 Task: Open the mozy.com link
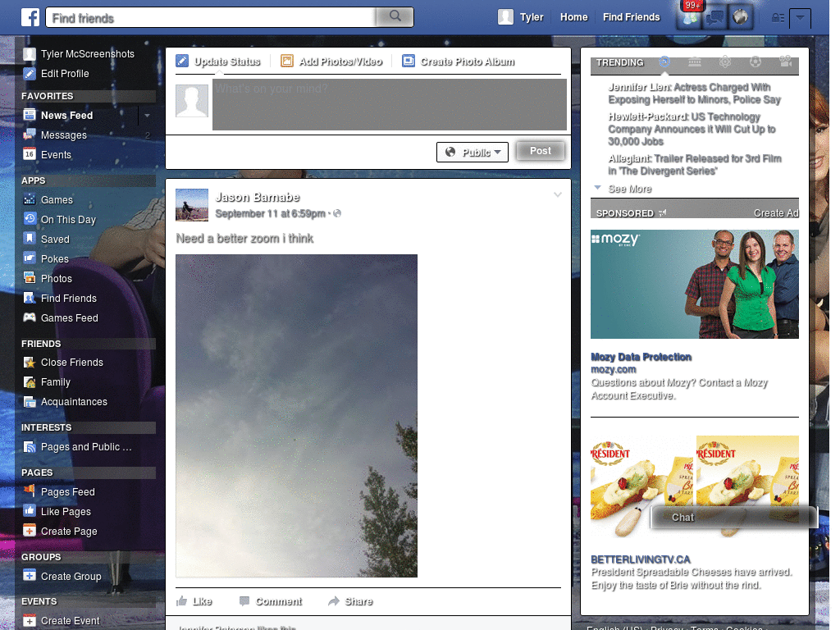click(x=614, y=369)
